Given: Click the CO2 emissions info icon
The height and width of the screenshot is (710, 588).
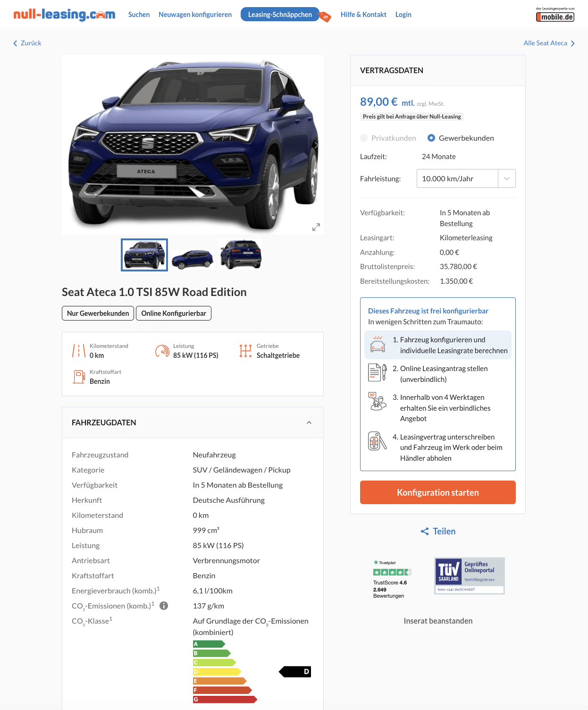Looking at the screenshot, I should [164, 606].
